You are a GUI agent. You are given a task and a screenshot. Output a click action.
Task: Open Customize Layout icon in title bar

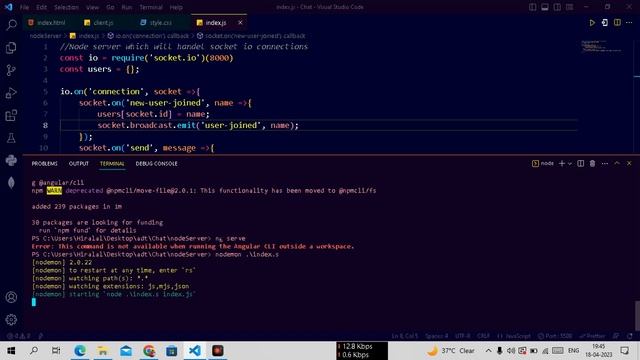pyautogui.click(x=569, y=7)
